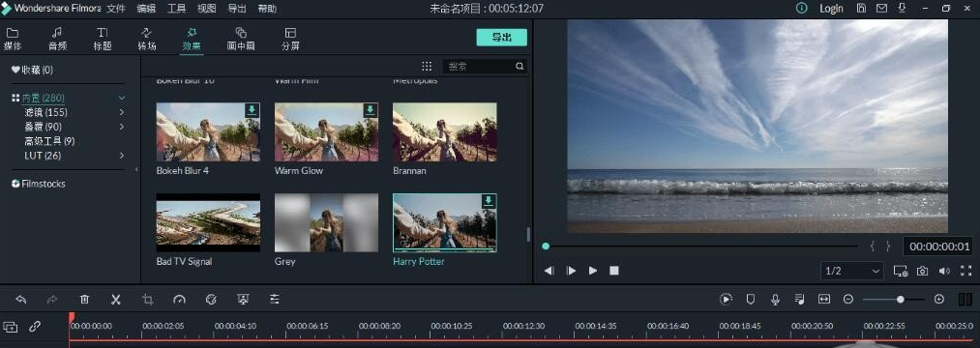The width and height of the screenshot is (980, 348).
Task: Click the save project floppy icon
Action: tap(862, 8)
